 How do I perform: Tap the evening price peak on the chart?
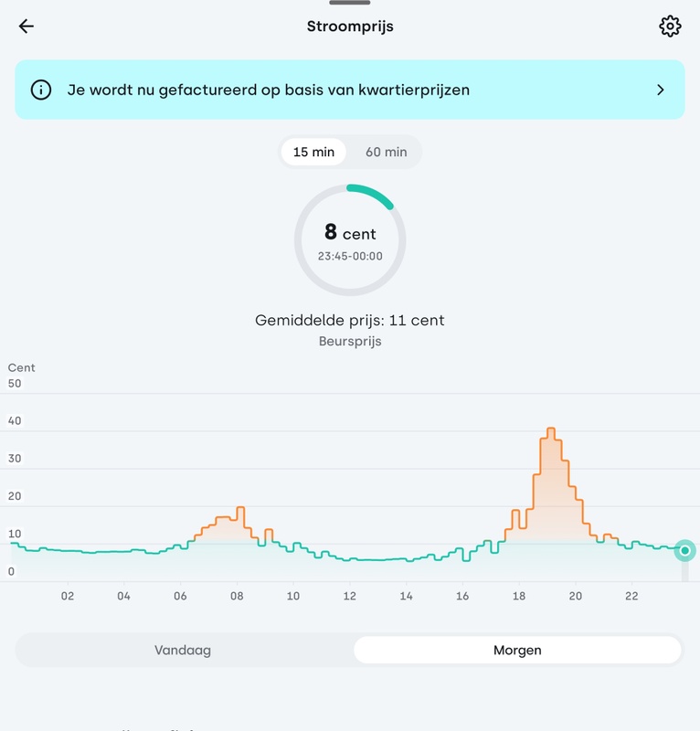(550, 429)
